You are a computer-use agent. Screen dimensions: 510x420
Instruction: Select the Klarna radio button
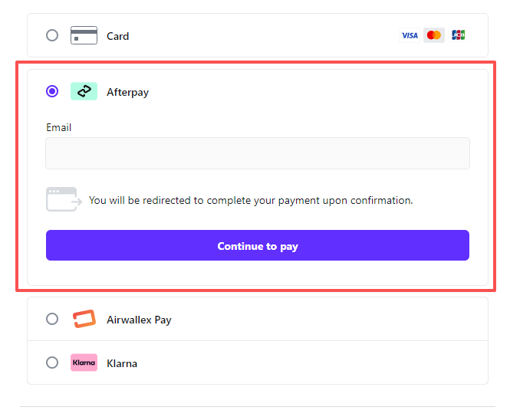52,363
